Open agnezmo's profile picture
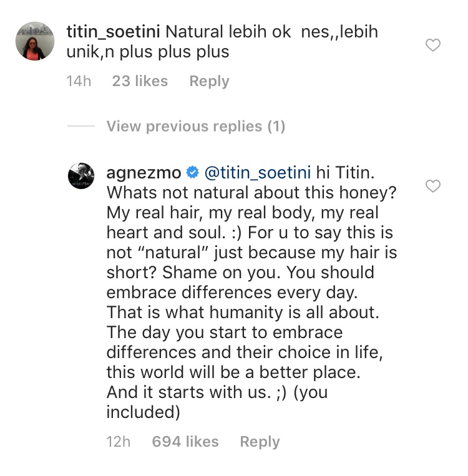 pyautogui.click(x=80, y=177)
